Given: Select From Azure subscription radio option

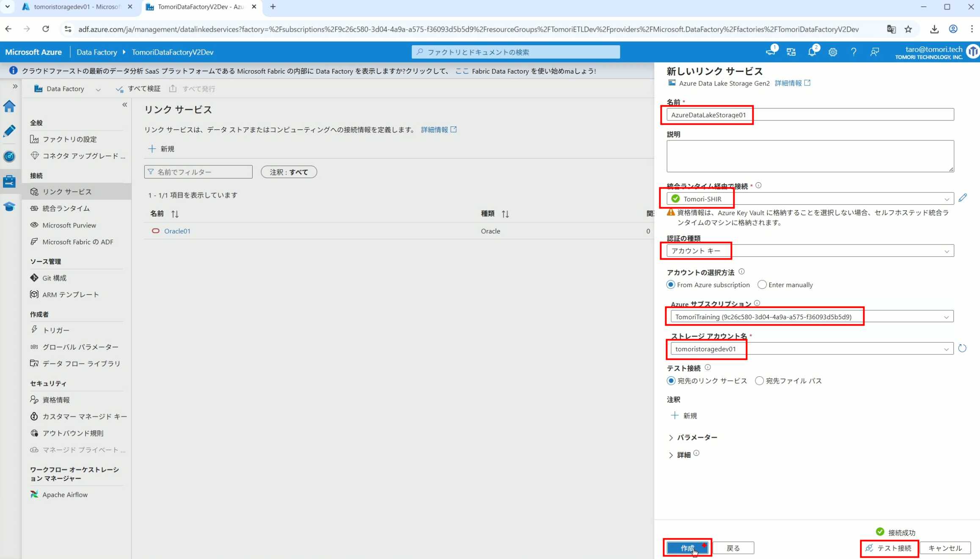Looking at the screenshot, I should tap(671, 285).
